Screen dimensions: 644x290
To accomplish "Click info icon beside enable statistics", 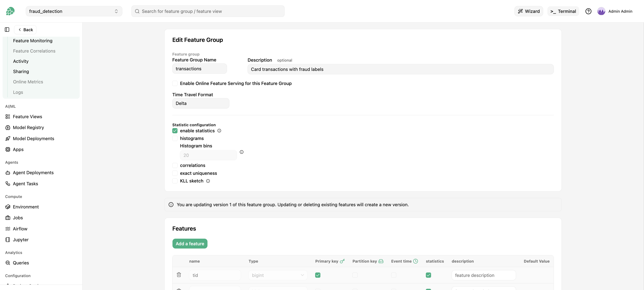I will coord(219,131).
